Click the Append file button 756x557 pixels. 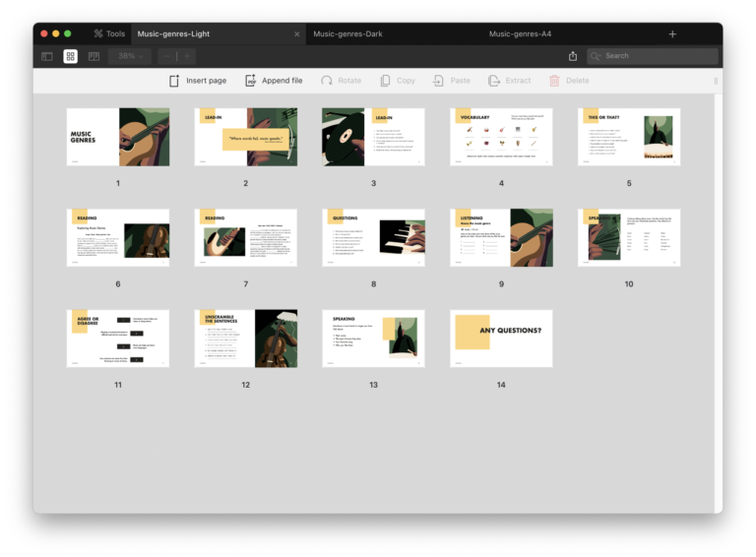tap(274, 81)
